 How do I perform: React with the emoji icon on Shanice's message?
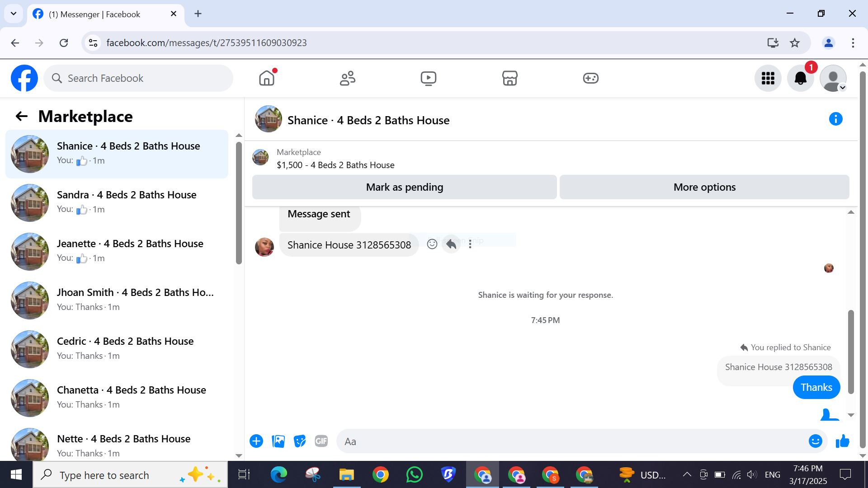coord(432,244)
